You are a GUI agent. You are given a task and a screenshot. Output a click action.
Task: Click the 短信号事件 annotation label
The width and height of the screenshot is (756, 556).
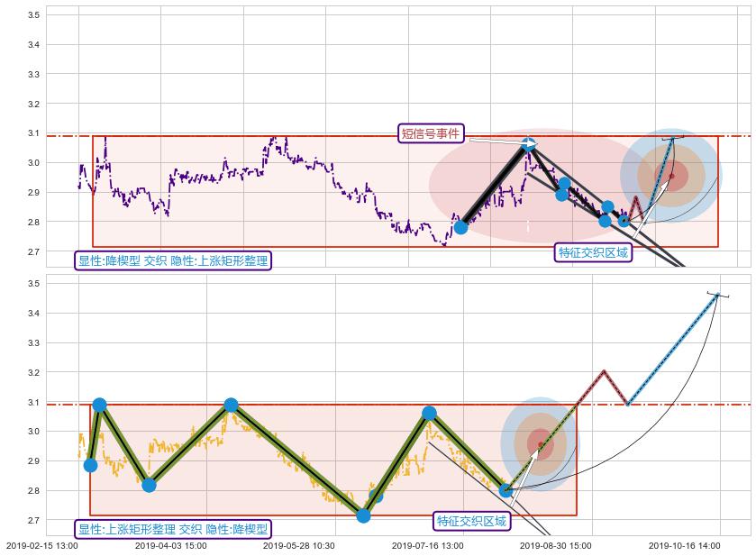click(x=431, y=133)
